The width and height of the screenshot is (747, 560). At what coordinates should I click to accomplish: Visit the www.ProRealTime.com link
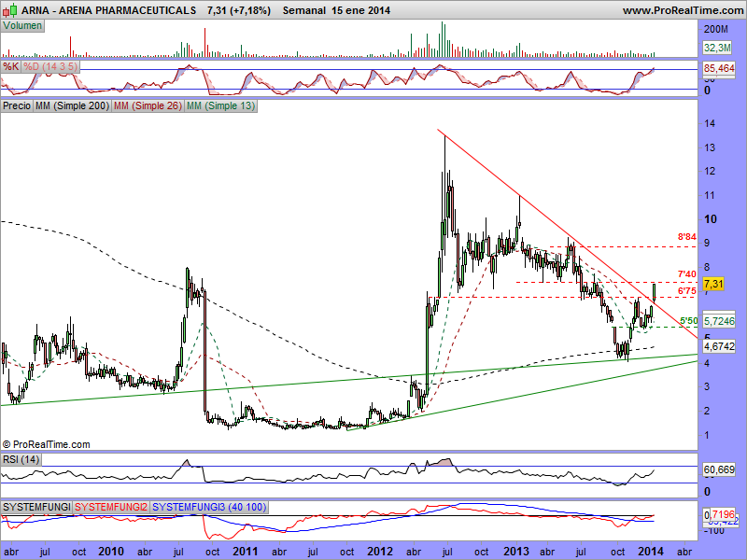683,10
